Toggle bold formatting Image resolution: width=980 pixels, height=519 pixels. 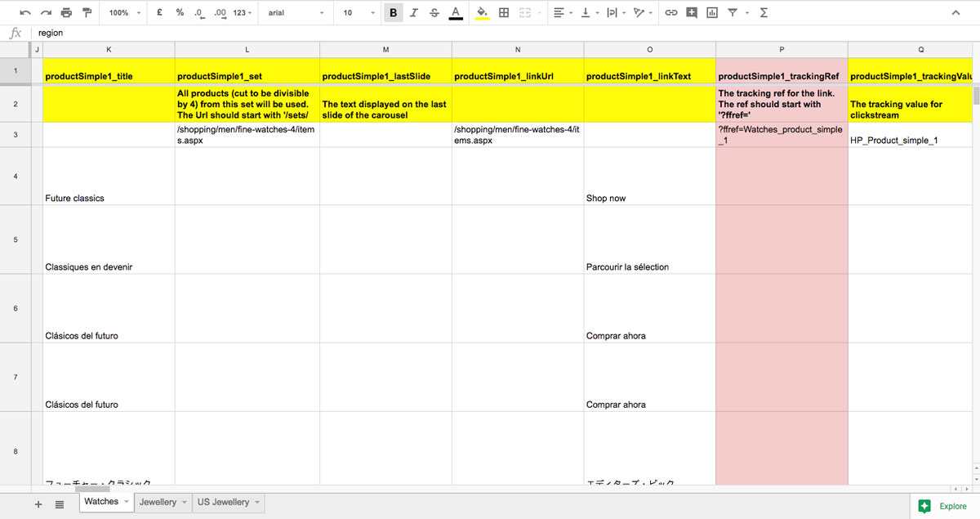[x=394, y=13]
